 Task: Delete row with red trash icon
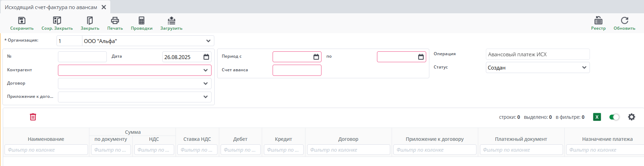point(33,117)
